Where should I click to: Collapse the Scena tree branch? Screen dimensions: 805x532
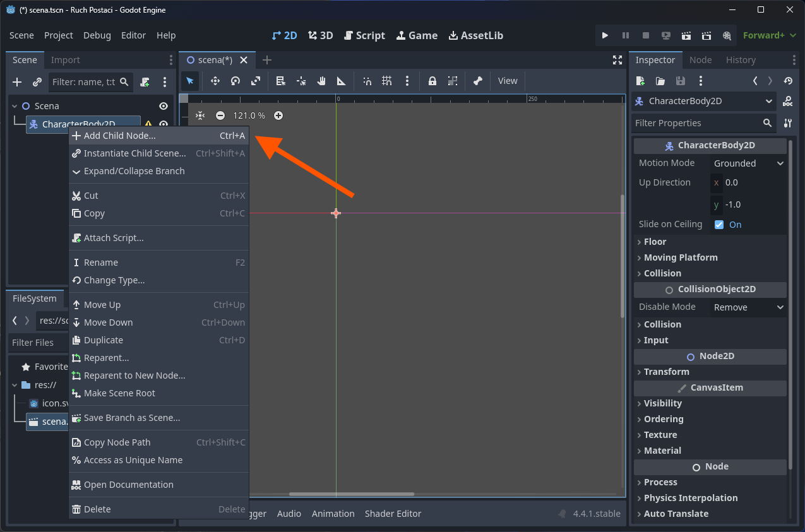click(15, 106)
